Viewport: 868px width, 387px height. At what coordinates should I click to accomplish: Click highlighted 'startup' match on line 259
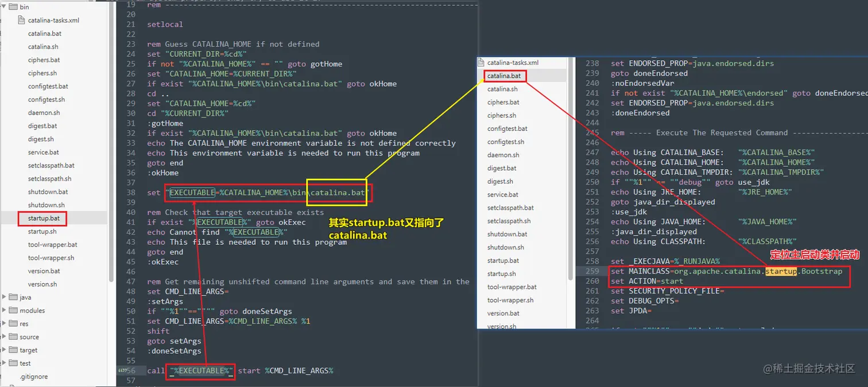point(781,271)
